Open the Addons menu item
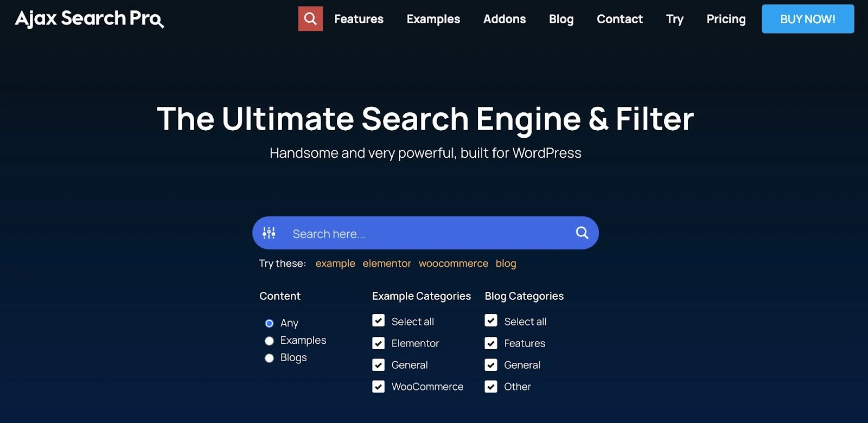Screen dimensions: 868x423 [505, 19]
